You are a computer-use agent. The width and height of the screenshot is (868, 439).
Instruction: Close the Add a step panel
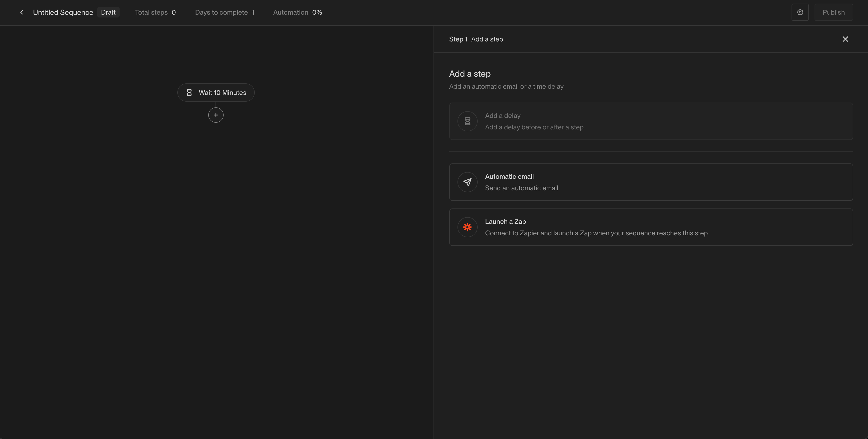click(845, 39)
